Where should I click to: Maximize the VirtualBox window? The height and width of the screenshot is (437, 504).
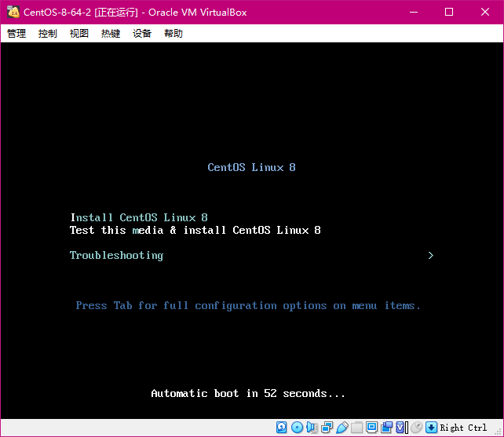click(449, 13)
